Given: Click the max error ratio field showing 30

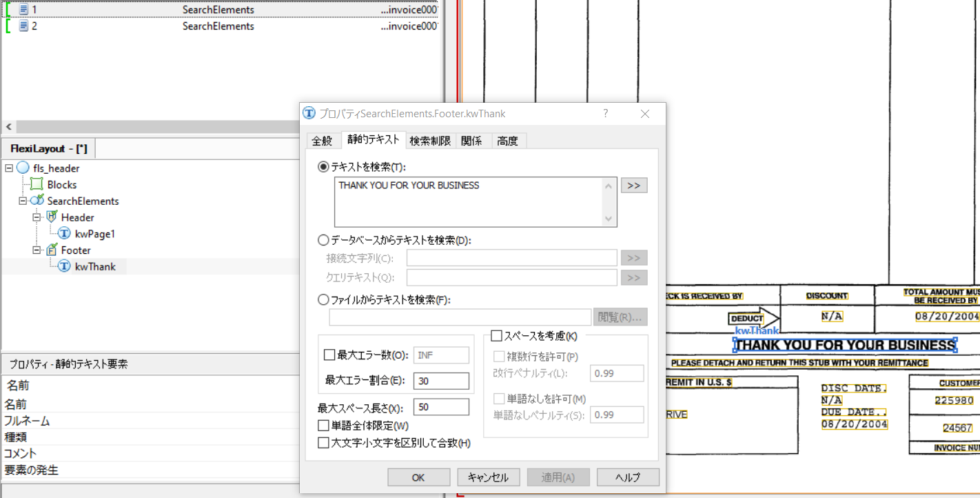Looking at the screenshot, I should pyautogui.click(x=441, y=381).
